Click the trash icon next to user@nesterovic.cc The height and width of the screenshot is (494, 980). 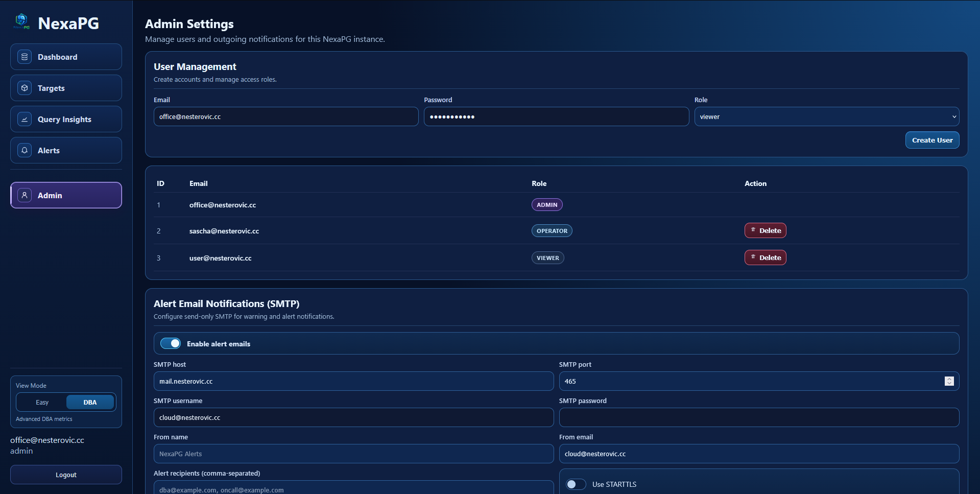point(753,257)
